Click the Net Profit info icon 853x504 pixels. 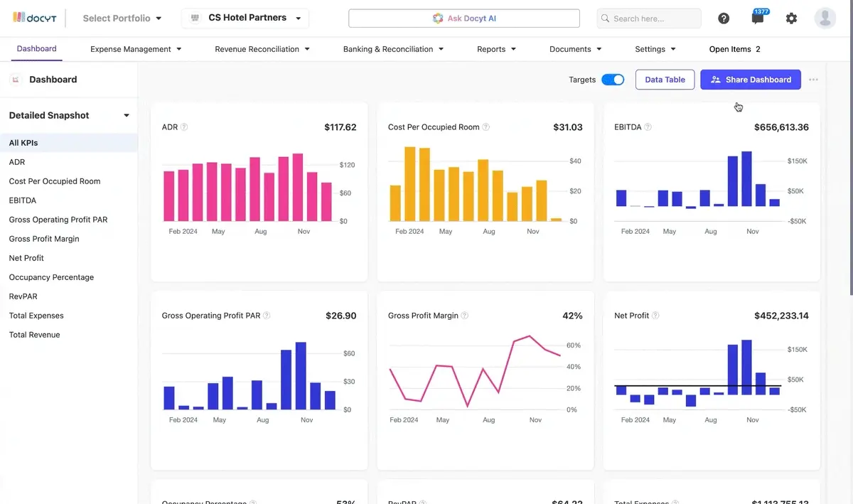tap(655, 316)
